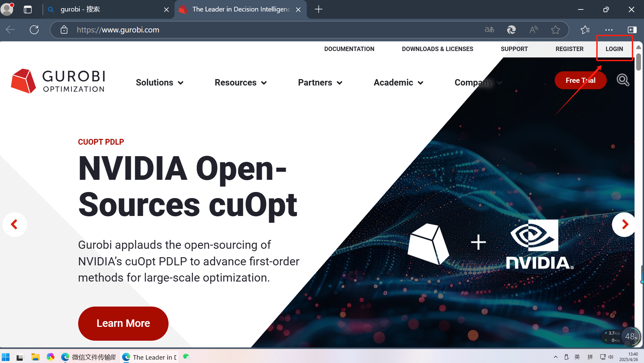
Task: Click scrollbar up arrow
Action: pyautogui.click(x=639, y=47)
